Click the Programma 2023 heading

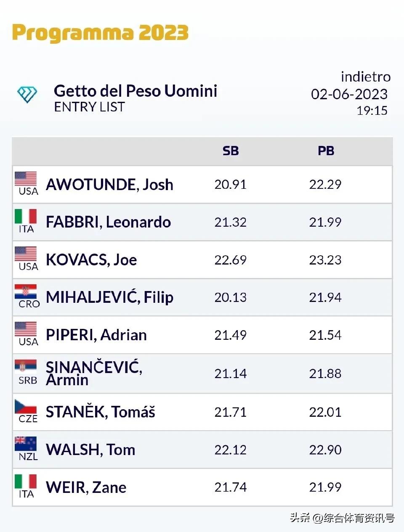100,33
